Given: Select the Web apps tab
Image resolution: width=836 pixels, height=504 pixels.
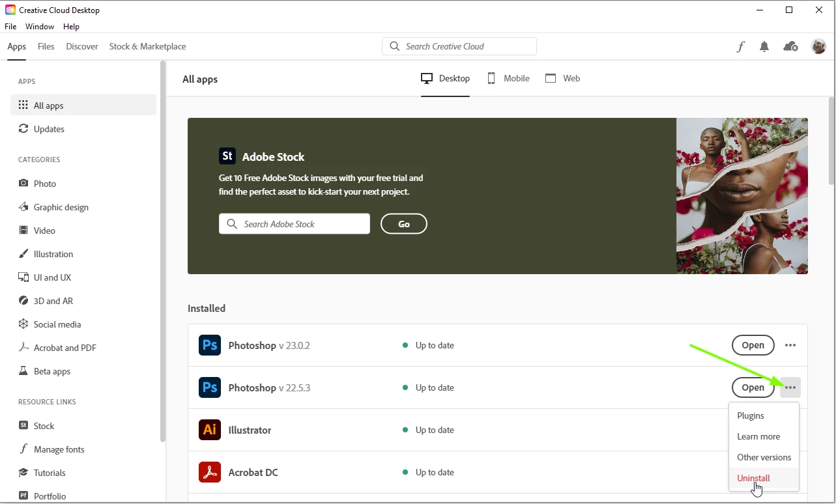Looking at the screenshot, I should [x=562, y=78].
